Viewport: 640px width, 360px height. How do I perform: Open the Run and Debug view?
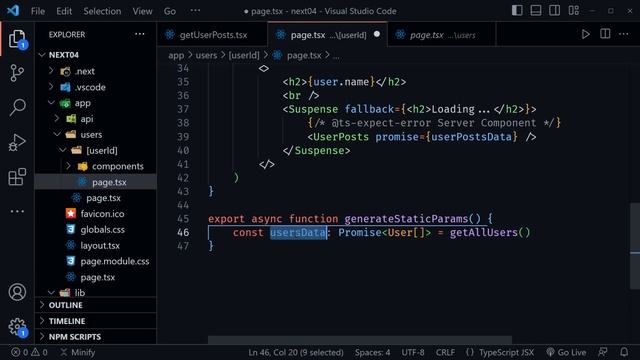[x=17, y=142]
